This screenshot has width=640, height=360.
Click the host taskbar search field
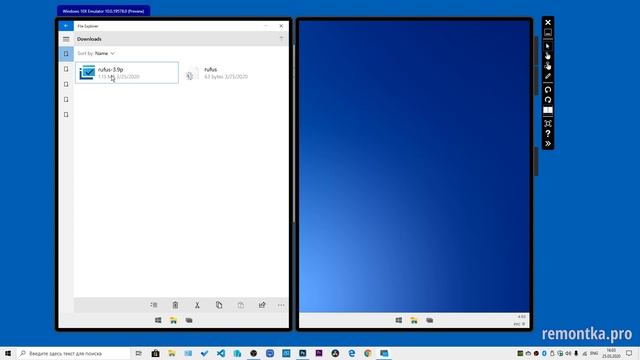coord(73,353)
